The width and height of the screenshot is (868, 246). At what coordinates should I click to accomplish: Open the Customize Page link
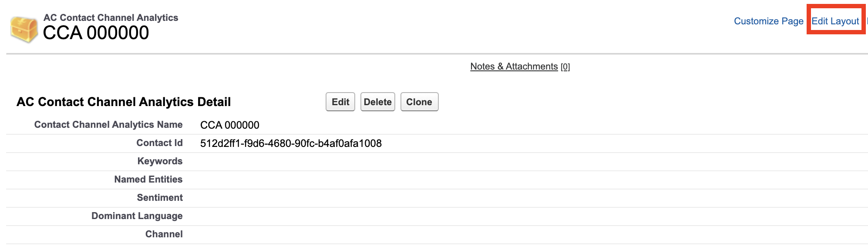tap(768, 21)
